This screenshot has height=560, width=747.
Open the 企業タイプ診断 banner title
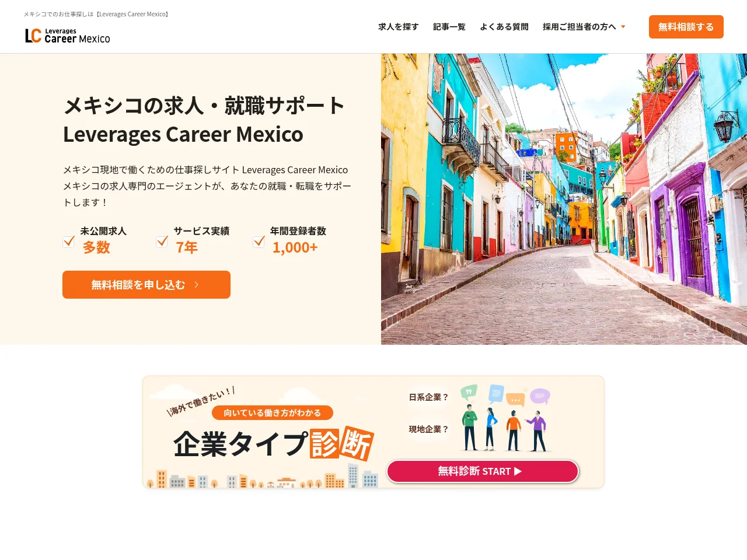point(273,444)
